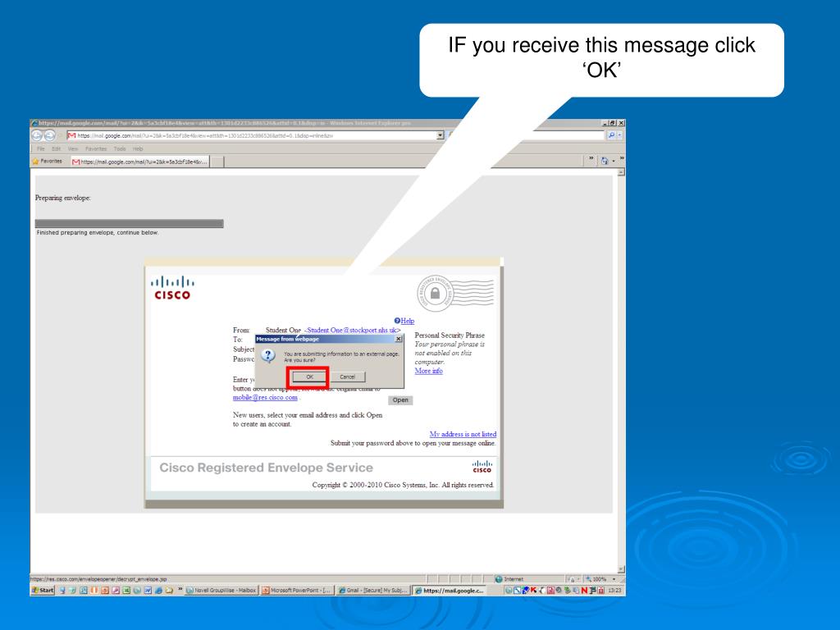Screen dimensions: 840x630
Task: Click the My address is not listed link
Action: coord(463,434)
